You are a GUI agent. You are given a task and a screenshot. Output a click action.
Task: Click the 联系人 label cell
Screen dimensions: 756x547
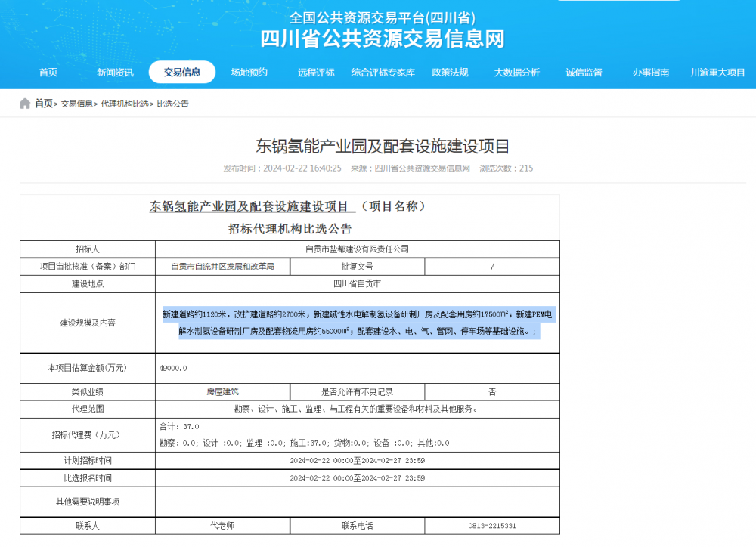tap(88, 526)
